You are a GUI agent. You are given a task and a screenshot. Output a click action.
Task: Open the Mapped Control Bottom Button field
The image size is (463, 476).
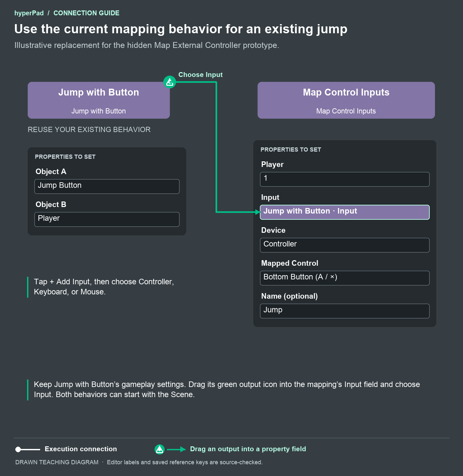pos(345,278)
